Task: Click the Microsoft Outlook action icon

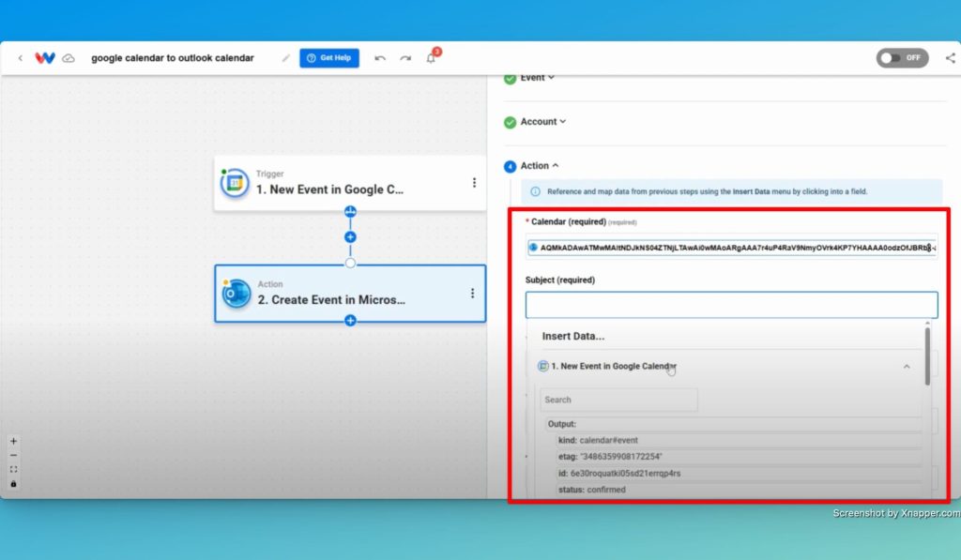Action: pos(236,294)
